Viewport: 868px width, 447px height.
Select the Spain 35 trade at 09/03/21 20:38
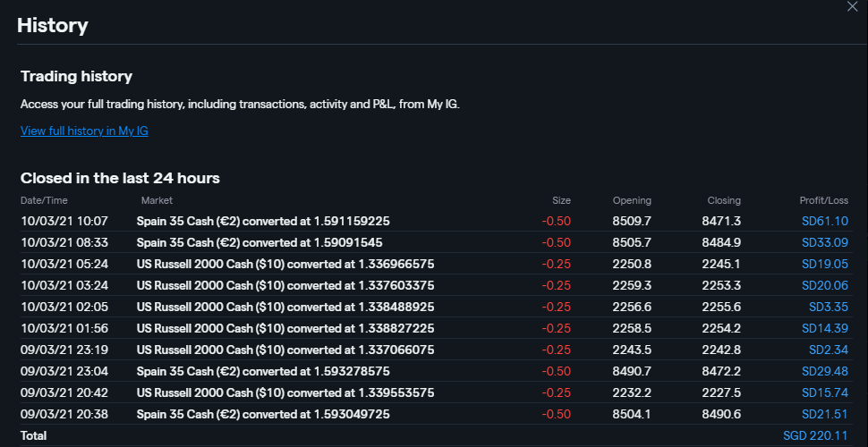click(x=262, y=414)
